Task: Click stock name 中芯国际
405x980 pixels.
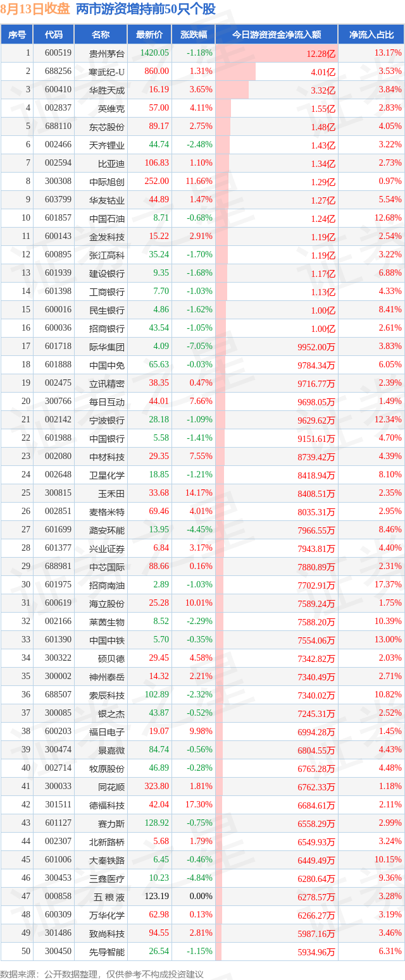Action: pos(107,567)
